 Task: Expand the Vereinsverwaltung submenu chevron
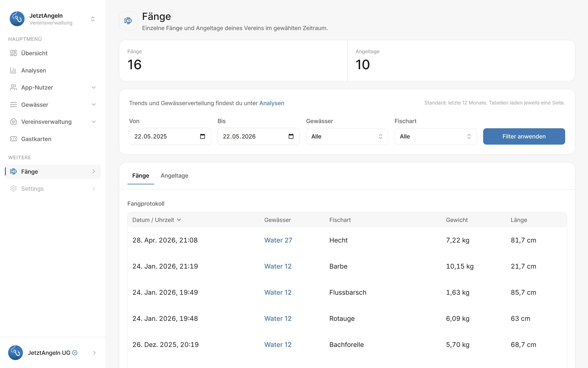tap(94, 122)
